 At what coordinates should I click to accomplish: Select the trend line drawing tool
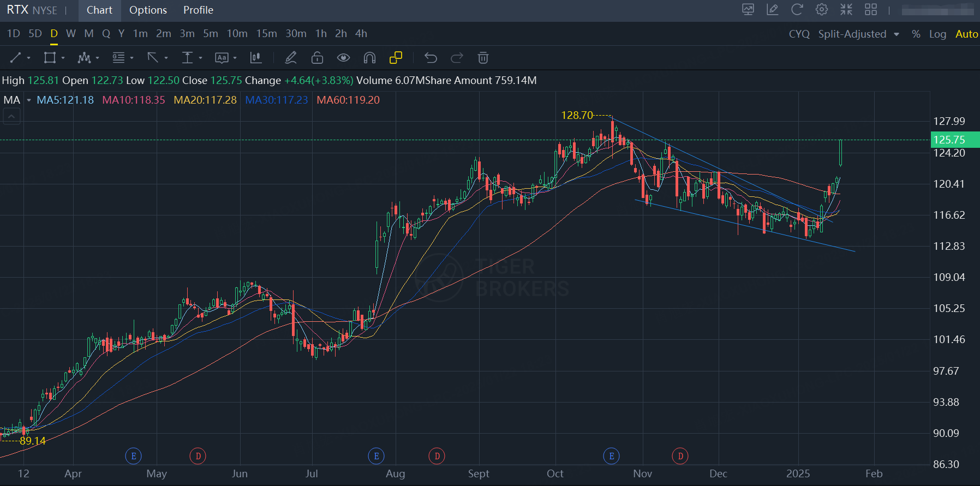pos(15,58)
